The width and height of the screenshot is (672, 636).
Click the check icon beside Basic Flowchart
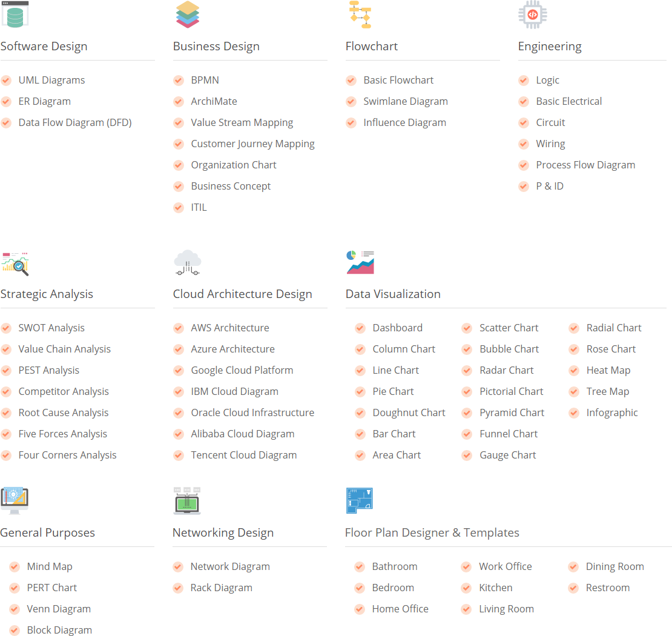(x=351, y=80)
